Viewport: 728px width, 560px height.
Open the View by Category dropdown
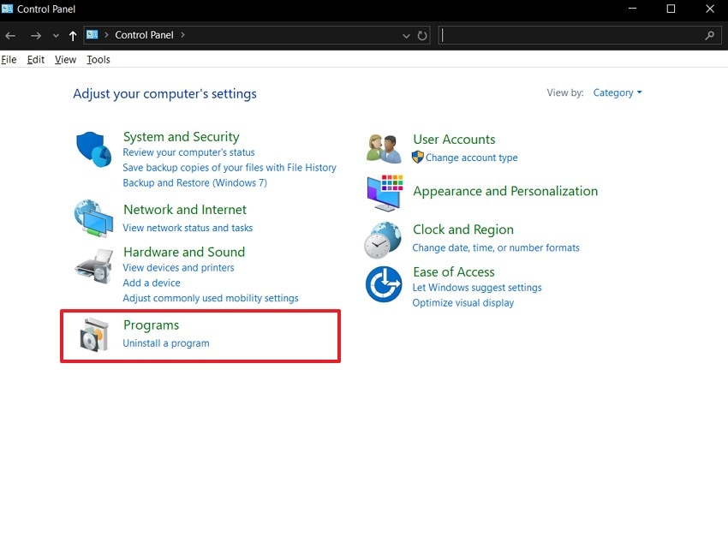pyautogui.click(x=617, y=92)
